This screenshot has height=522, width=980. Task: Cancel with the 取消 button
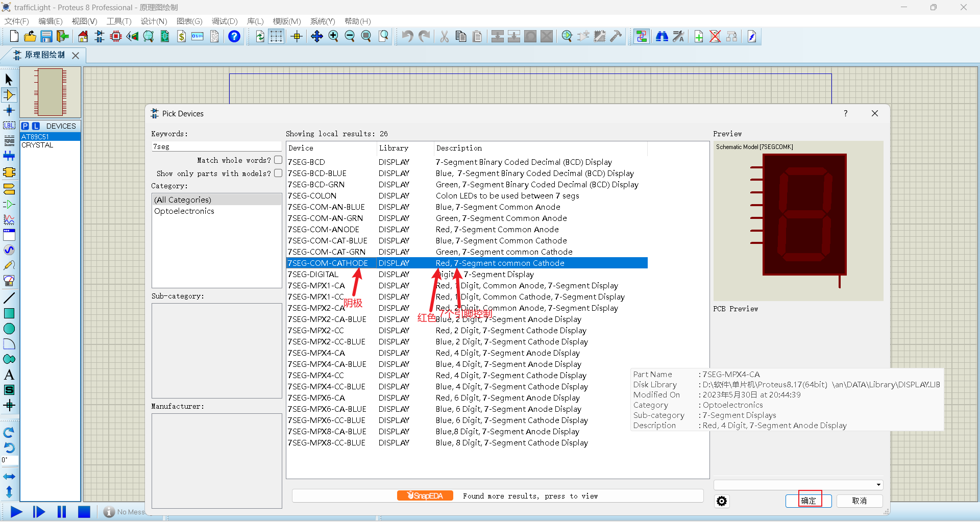point(860,501)
